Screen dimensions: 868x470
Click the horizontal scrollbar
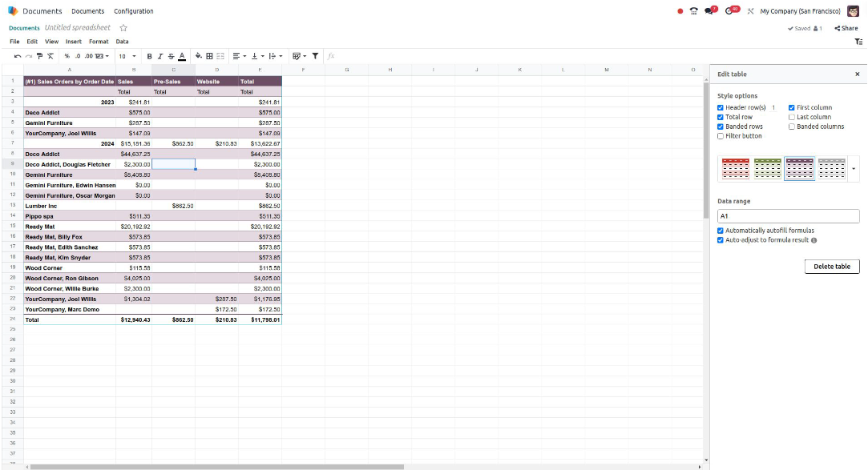click(216, 467)
